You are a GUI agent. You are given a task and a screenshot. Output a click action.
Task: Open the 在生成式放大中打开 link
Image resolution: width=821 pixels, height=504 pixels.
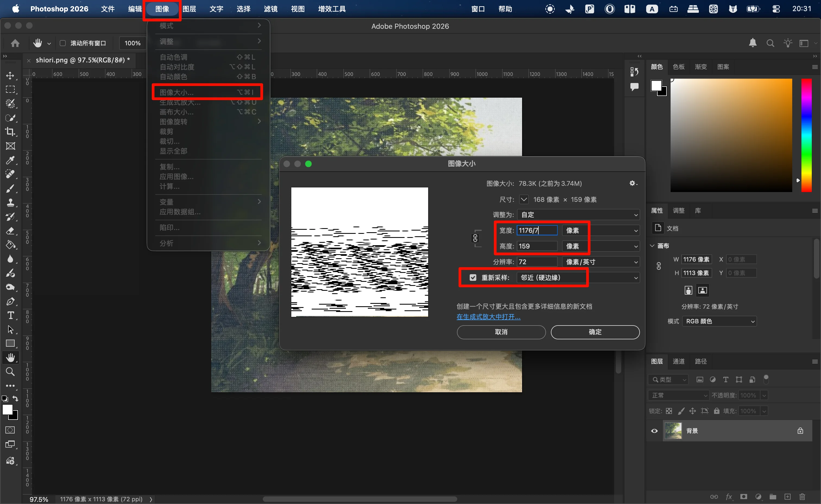tap(488, 317)
